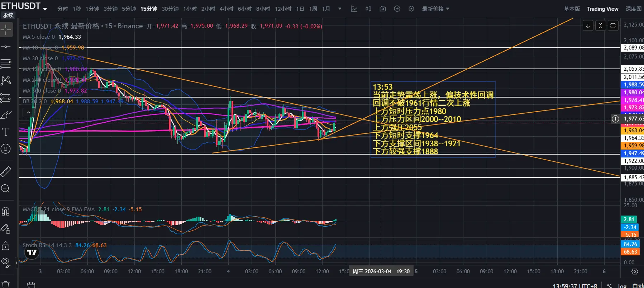
Task: Choose the 5分钟 interval
Action: click(129, 9)
